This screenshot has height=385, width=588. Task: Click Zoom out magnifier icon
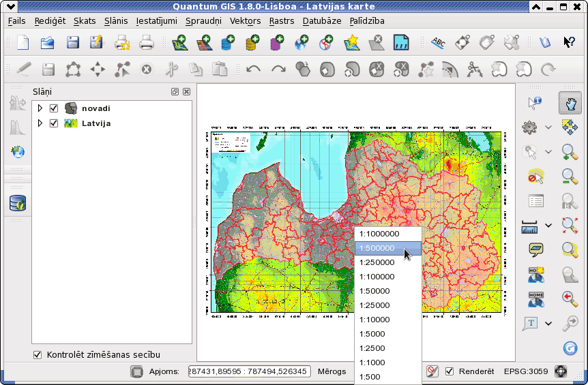(x=570, y=176)
